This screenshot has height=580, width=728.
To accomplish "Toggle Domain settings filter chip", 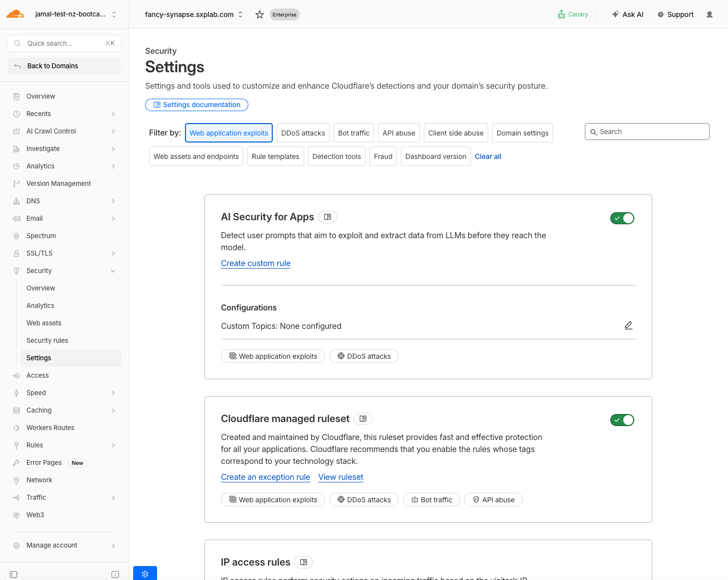I will point(523,133).
